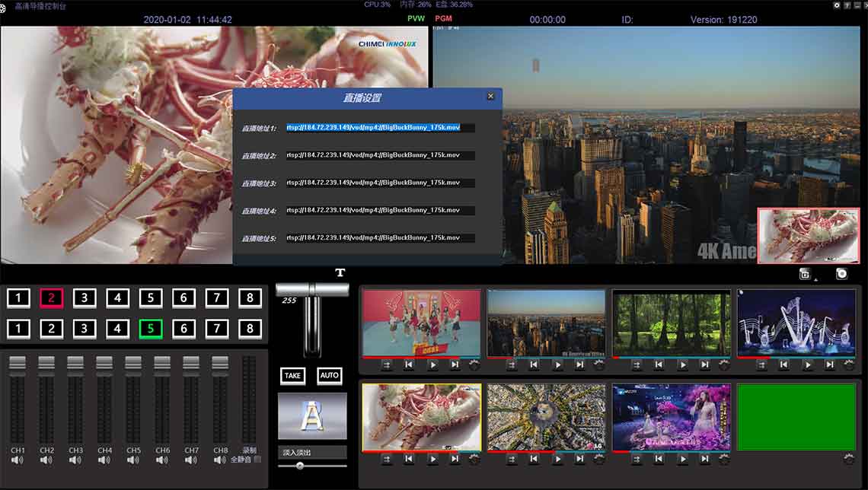Play the dance group video clip

(x=433, y=365)
